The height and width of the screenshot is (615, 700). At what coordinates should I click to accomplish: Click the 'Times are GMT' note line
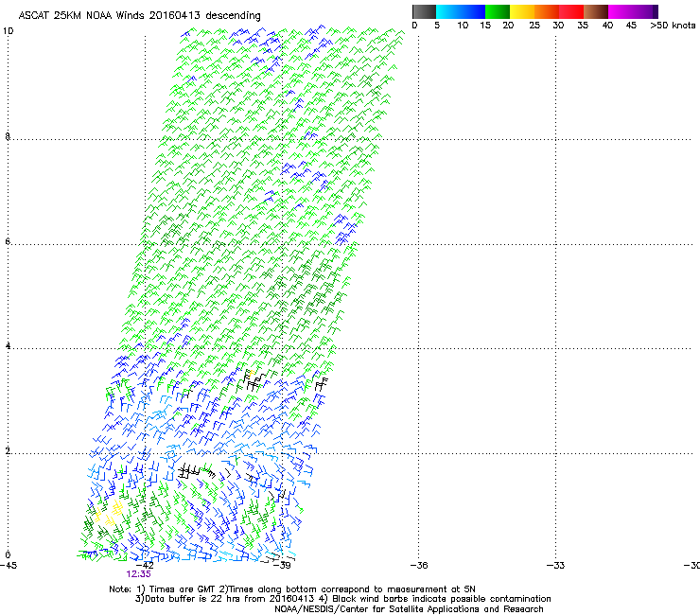pos(292,589)
